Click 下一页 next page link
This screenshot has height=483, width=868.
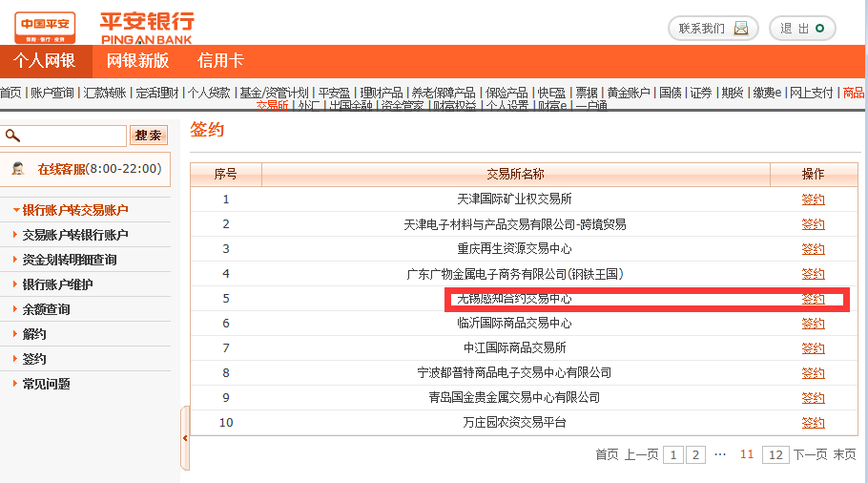pyautogui.click(x=810, y=454)
